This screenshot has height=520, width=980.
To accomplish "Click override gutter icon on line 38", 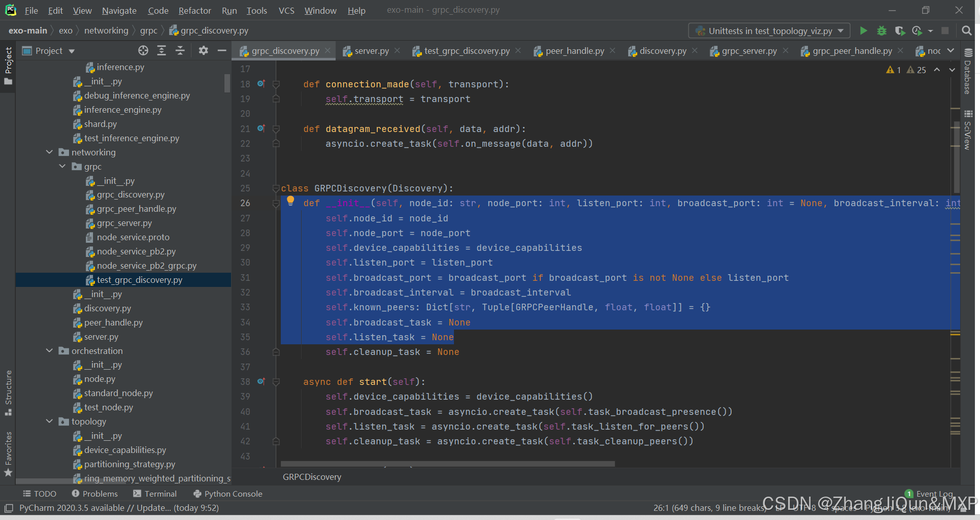I will [261, 381].
